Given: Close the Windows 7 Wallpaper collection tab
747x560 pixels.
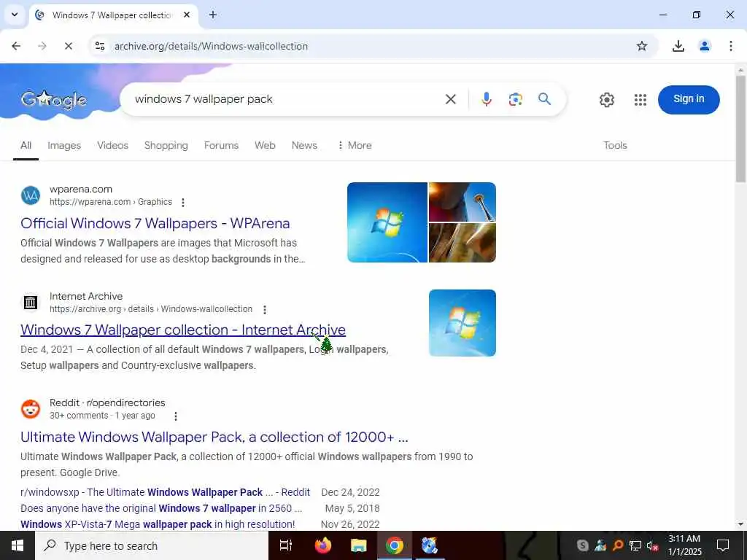Looking at the screenshot, I should 187,15.
